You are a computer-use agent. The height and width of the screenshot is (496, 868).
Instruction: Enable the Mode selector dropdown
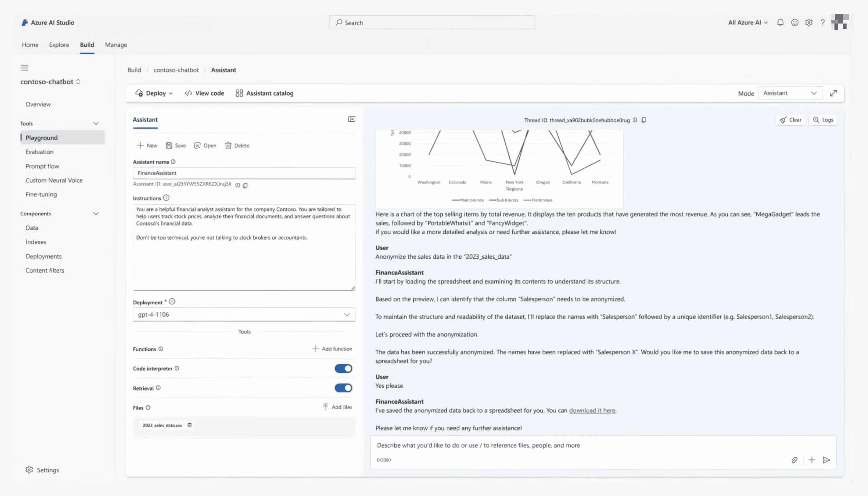coord(789,93)
